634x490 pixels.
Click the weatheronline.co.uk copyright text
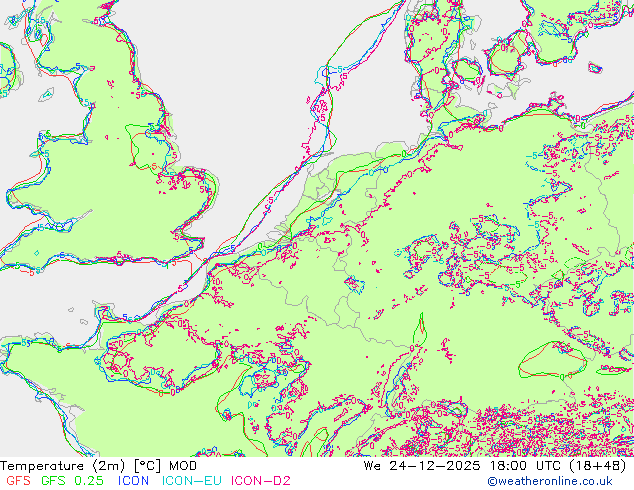coord(550,481)
